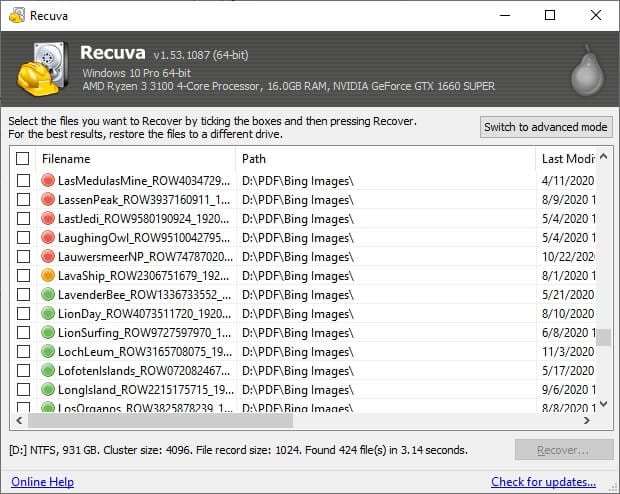Tick the checkbox for LastJedi file
Viewport: 620px width, 494px height.
point(23,218)
